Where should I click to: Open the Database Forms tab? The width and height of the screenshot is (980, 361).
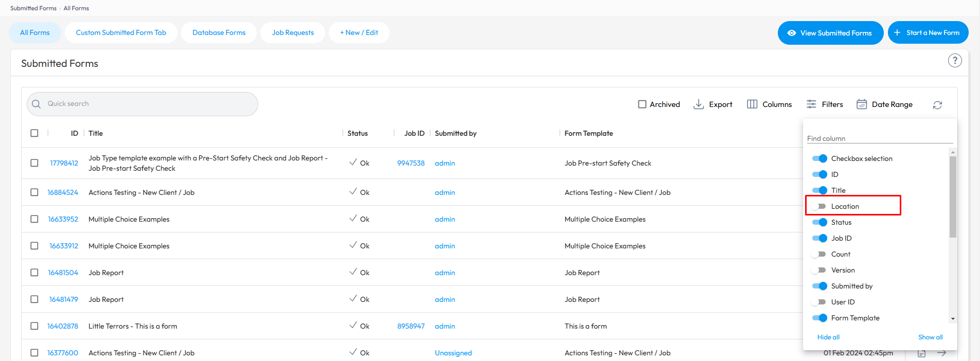pos(219,32)
